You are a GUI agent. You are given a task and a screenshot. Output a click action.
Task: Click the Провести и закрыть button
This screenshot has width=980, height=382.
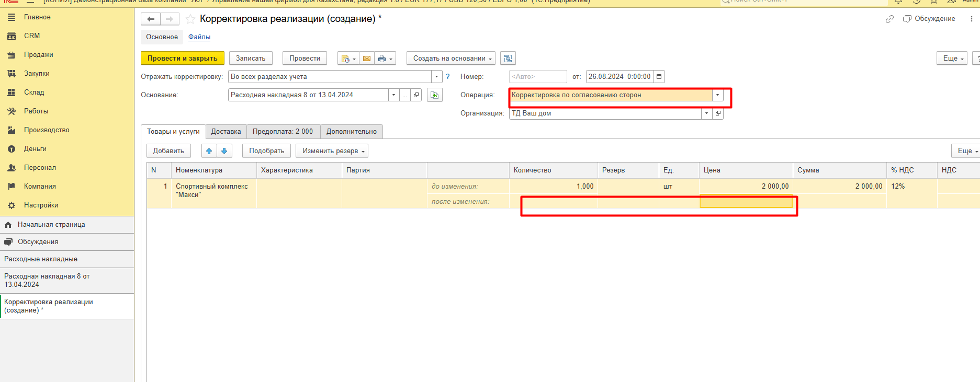click(182, 59)
